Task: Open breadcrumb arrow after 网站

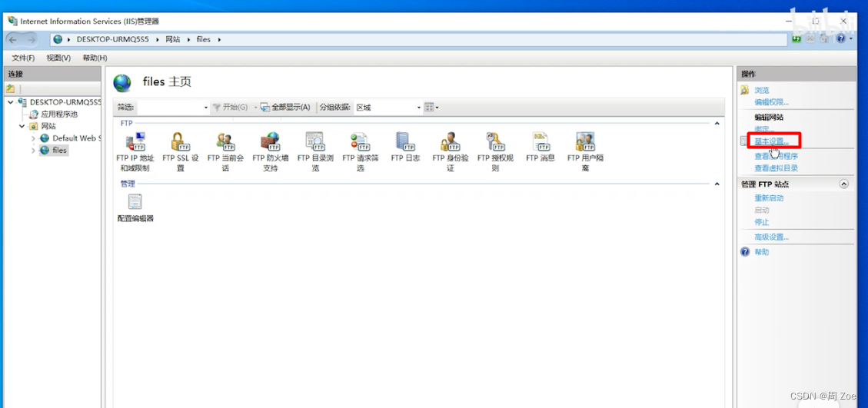Action: (189, 40)
